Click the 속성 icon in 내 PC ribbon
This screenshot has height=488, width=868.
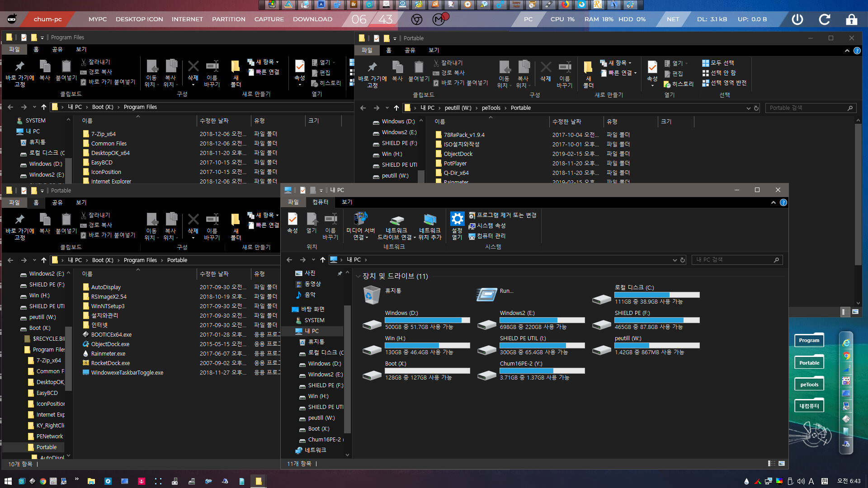point(292,219)
